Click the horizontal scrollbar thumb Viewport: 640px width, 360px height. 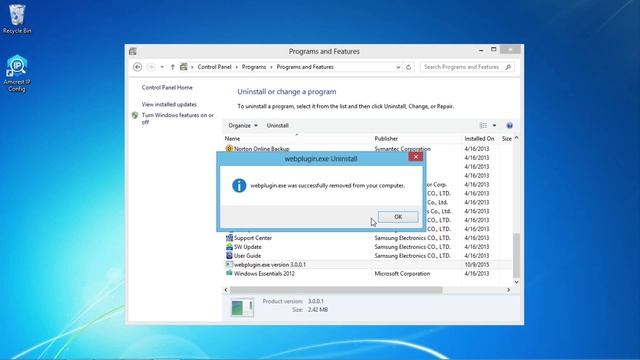click(336, 290)
